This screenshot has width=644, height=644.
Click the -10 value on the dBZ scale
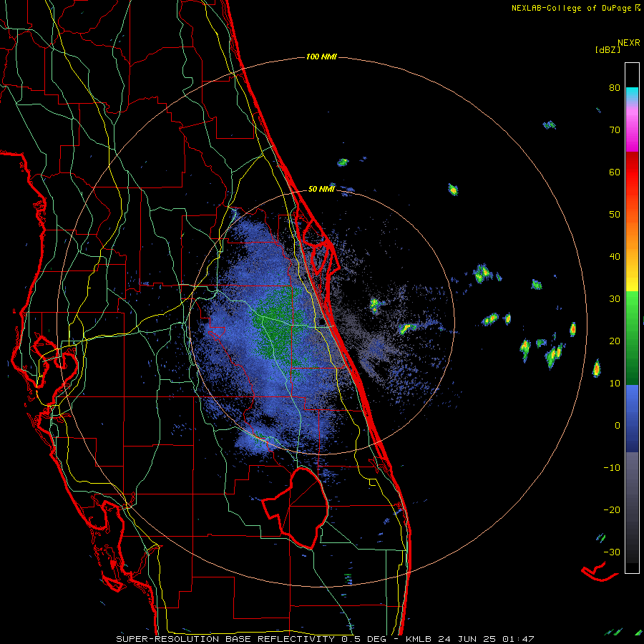612,467
